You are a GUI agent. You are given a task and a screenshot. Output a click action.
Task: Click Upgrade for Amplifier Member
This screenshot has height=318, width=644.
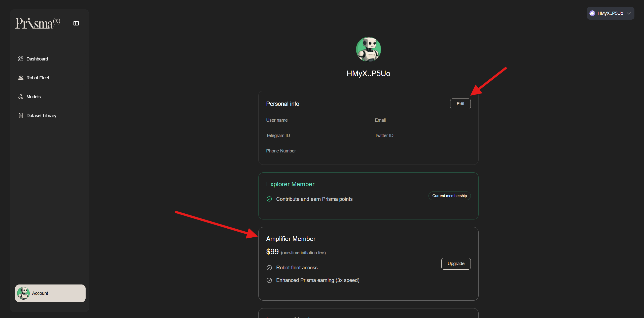pos(456,263)
